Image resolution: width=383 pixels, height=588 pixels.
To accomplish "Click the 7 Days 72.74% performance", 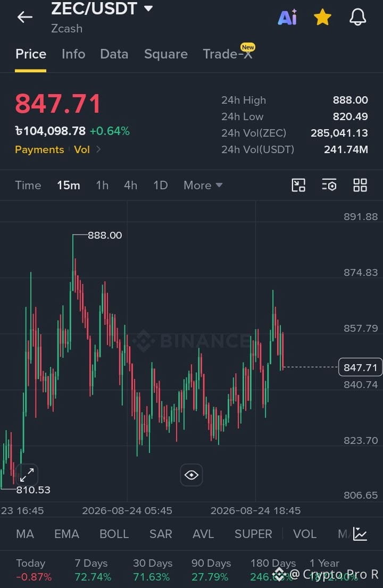I will pyautogui.click(x=93, y=570).
